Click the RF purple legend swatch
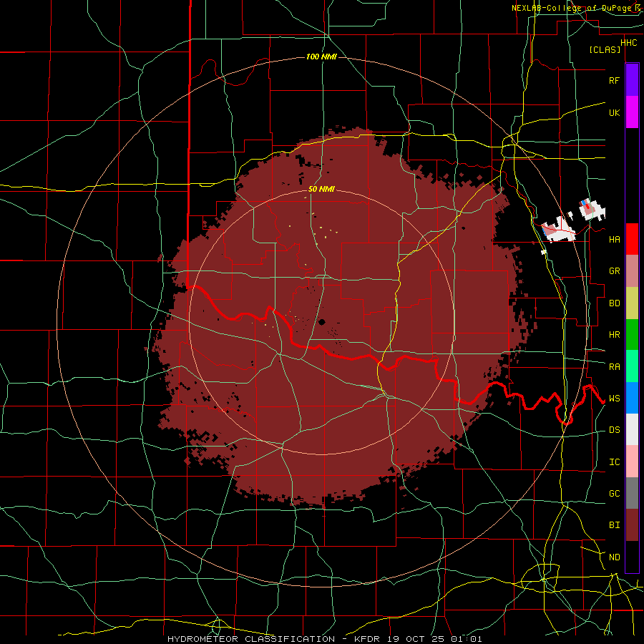Viewport: 644px width, 644px height. 632,80
